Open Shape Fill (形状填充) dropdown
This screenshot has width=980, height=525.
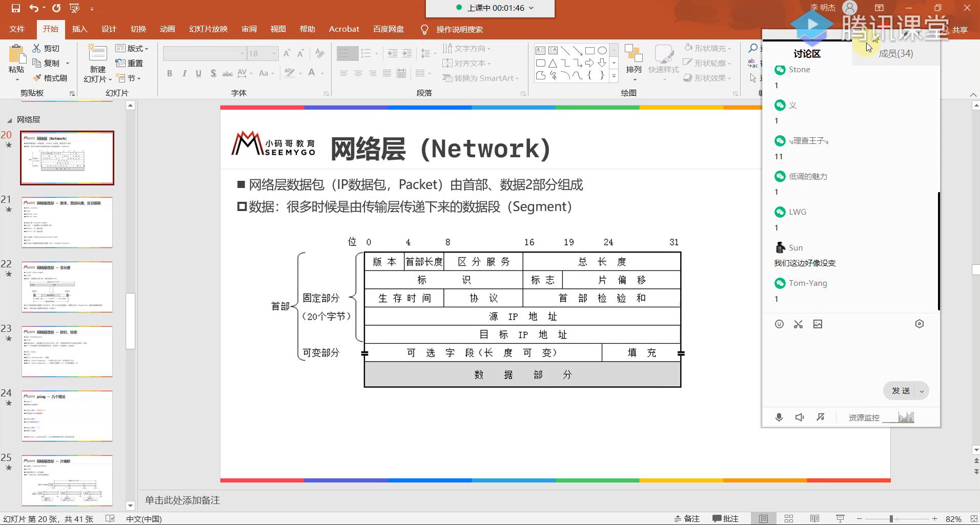708,48
